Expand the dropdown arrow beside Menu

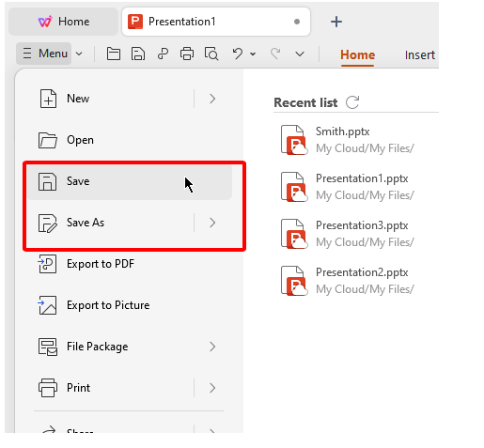coord(79,54)
